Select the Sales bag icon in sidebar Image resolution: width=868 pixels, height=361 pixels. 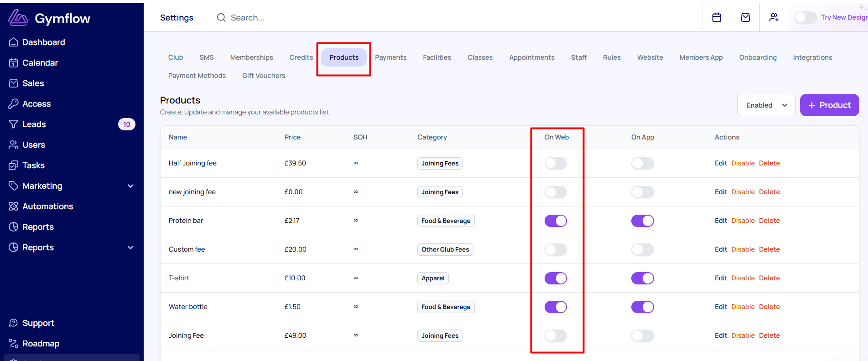(14, 83)
